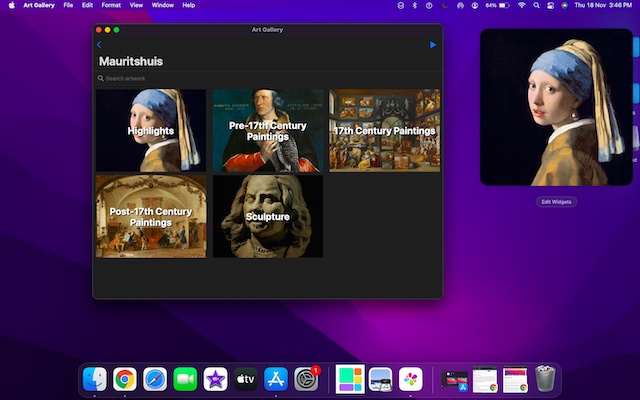Image resolution: width=640 pixels, height=400 pixels.
Task: Open the Window menu
Action: click(162, 5)
